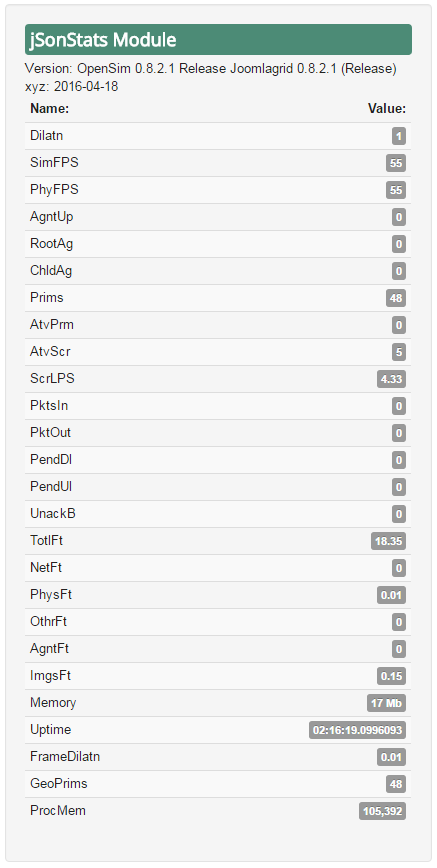
Task: Select the PhysFt value 0.01
Action: coord(391,595)
